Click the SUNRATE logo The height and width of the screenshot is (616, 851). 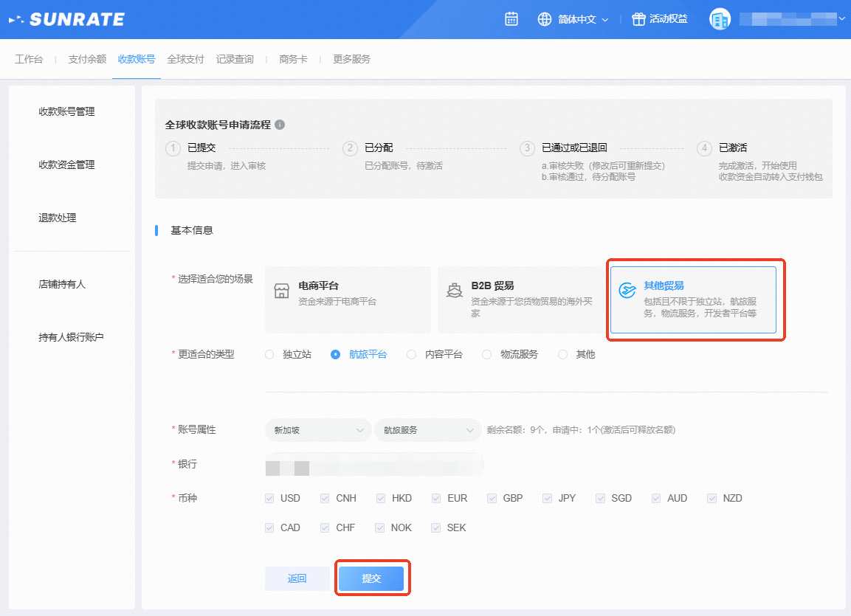[66, 20]
